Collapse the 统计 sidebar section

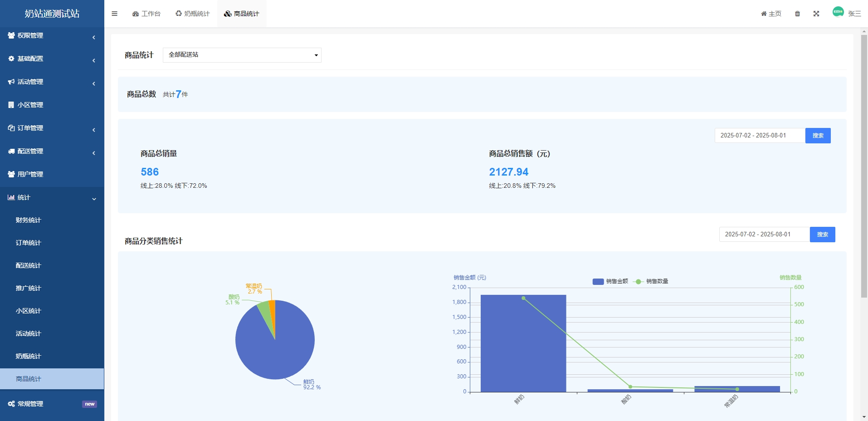click(52, 197)
